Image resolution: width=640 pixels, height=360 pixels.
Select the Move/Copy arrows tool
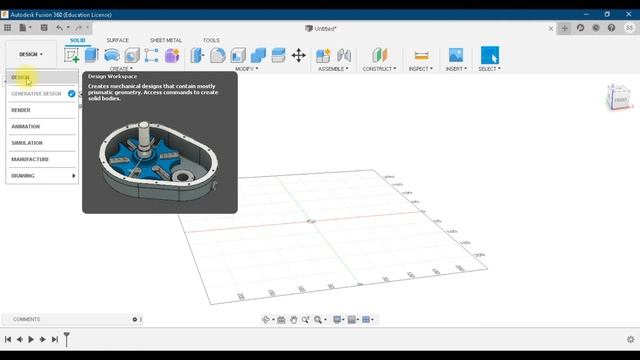pos(298,55)
